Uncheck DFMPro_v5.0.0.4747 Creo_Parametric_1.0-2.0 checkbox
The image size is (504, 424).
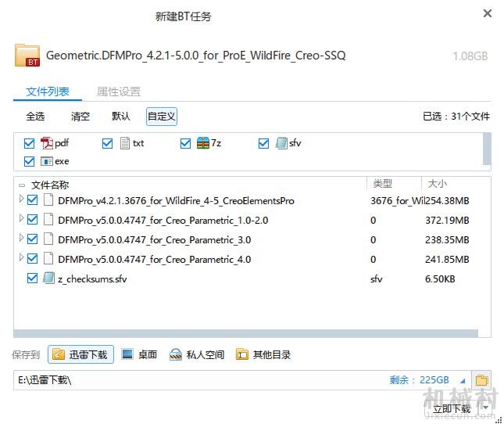(32, 220)
